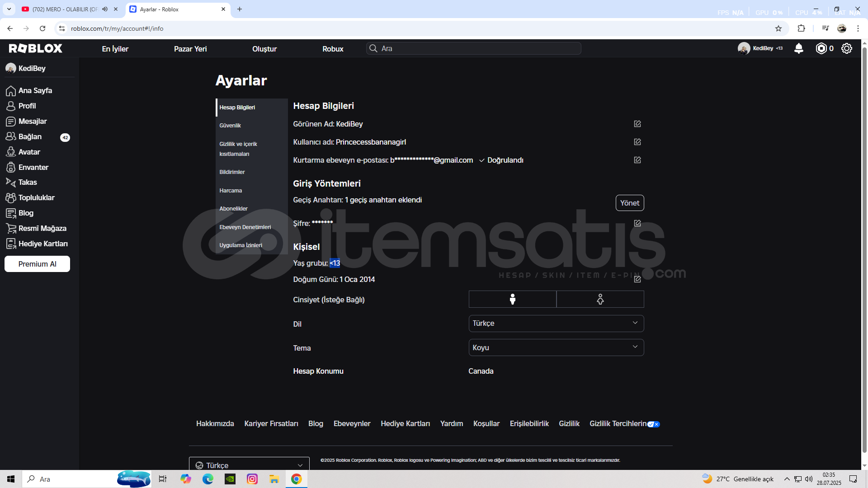Viewport: 868px width, 488px height.
Task: Edit the password field
Action: [637, 223]
